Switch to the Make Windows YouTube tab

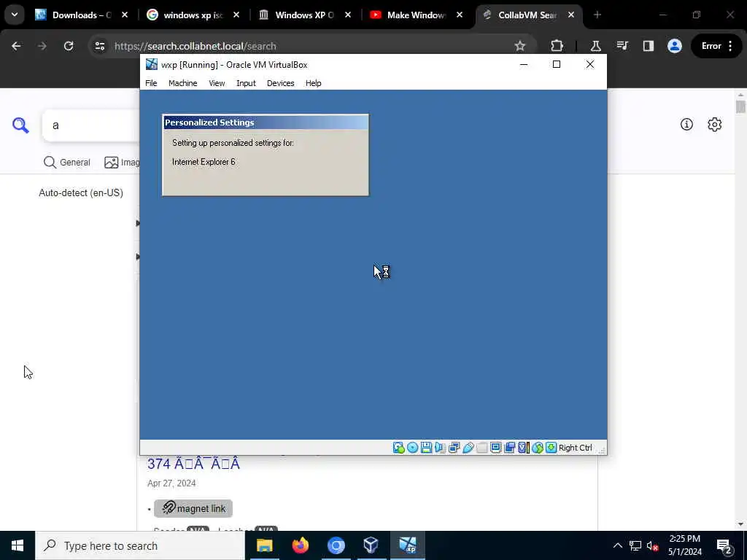[415, 15]
